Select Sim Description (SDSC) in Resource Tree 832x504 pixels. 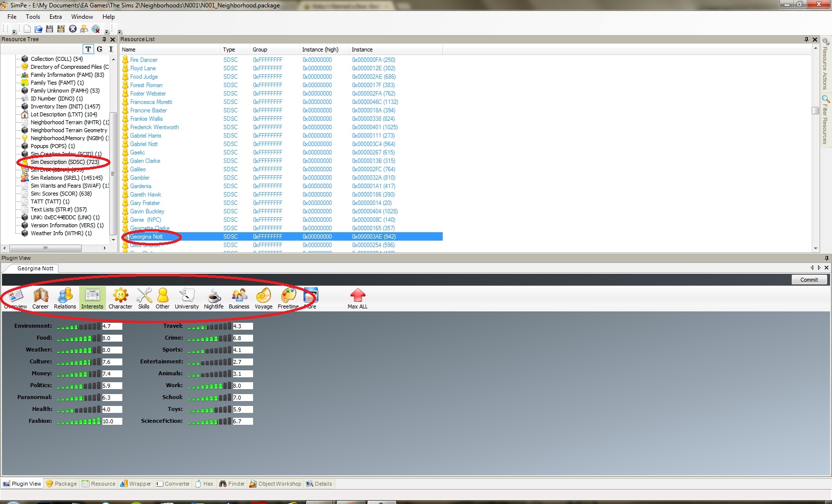coord(64,162)
